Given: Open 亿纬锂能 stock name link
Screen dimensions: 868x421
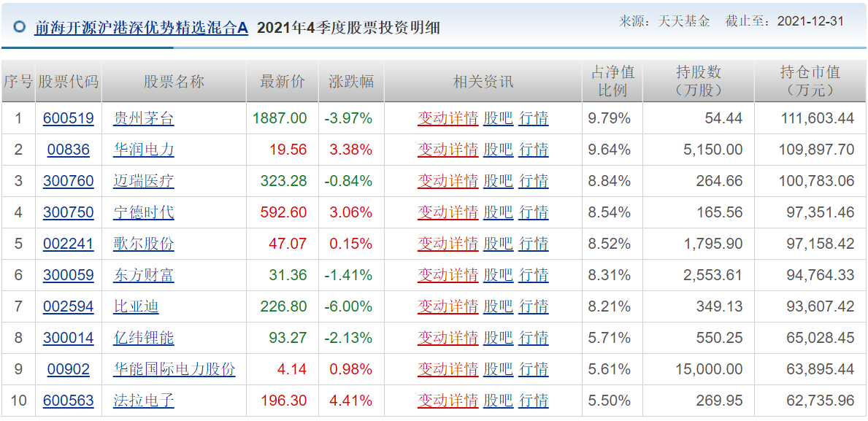Looking at the screenshot, I should pos(143,338).
